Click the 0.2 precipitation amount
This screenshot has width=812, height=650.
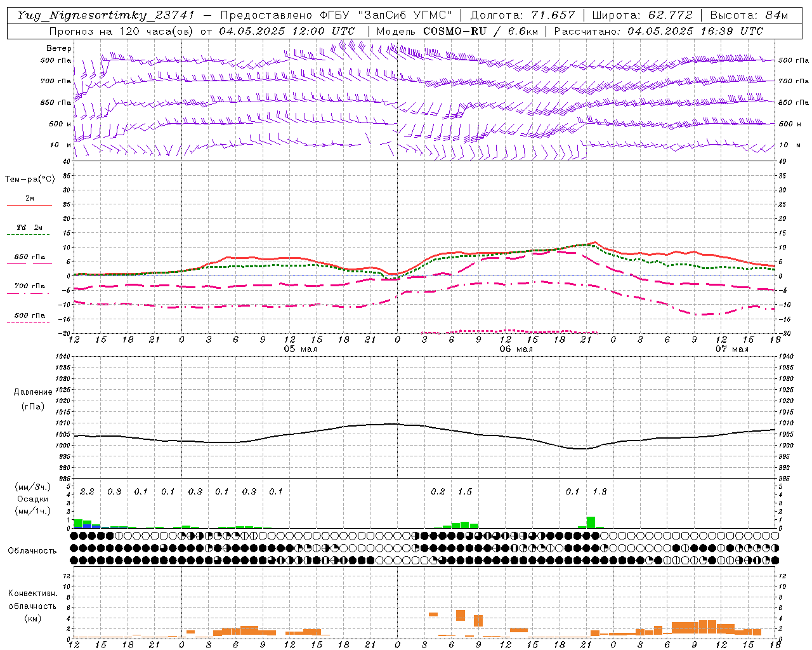pos(438,492)
